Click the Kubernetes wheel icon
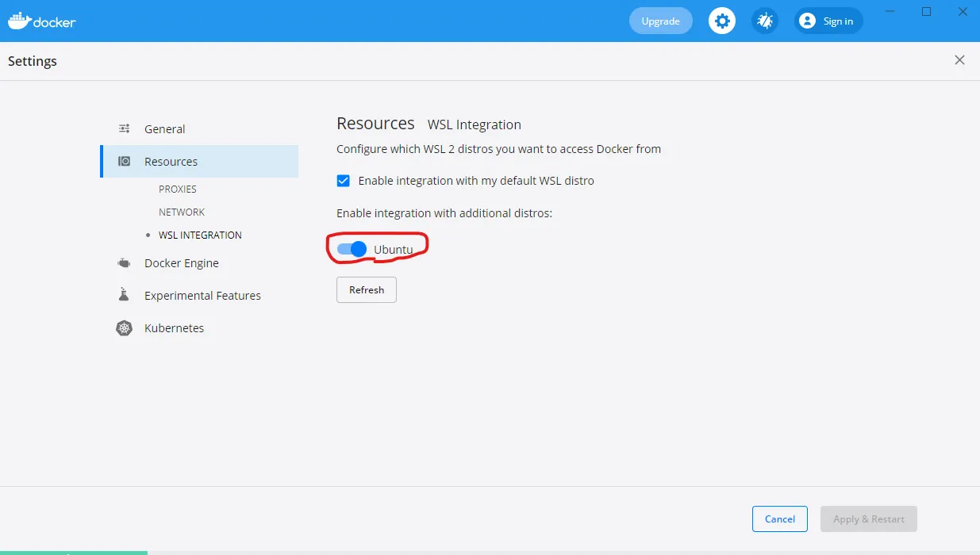The image size is (980, 555). (x=124, y=327)
